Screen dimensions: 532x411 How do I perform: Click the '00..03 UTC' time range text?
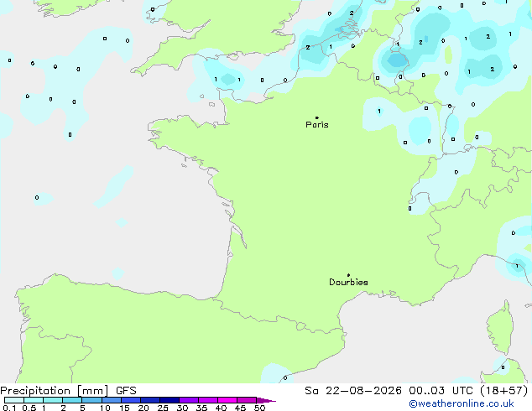(441, 391)
